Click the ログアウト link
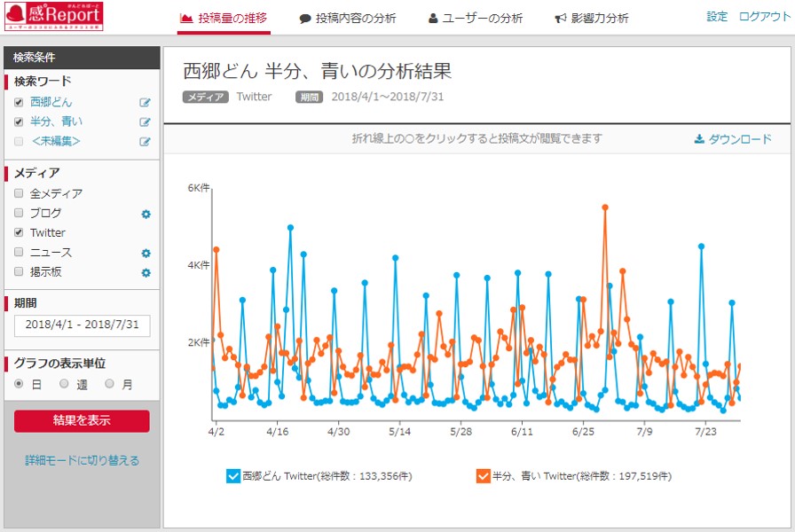Image resolution: width=795 pixels, height=532 pixels. (763, 18)
